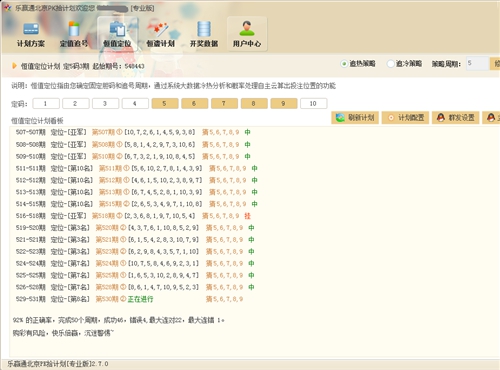Screen dimensions: 500x370
Task: Select the 恒值定位 toolbar icon
Action: tap(117, 34)
